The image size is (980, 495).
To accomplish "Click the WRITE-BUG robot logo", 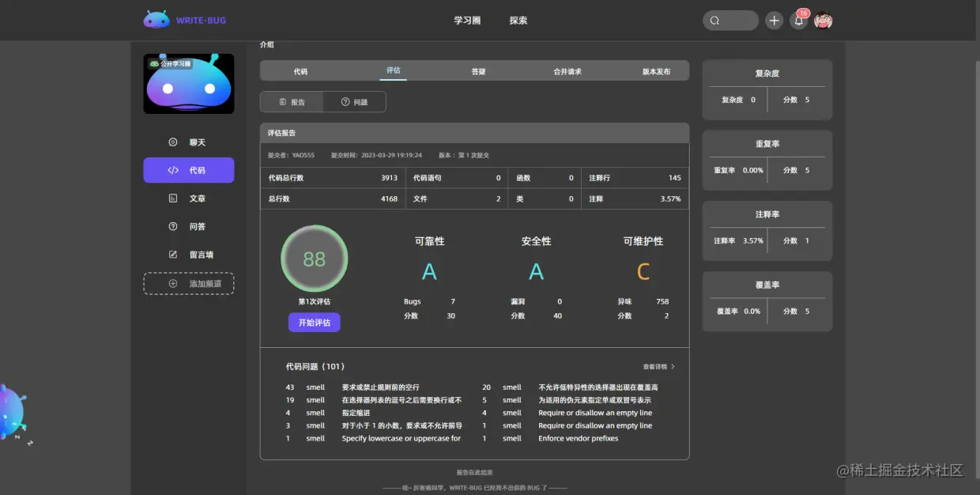I will pyautogui.click(x=156, y=19).
